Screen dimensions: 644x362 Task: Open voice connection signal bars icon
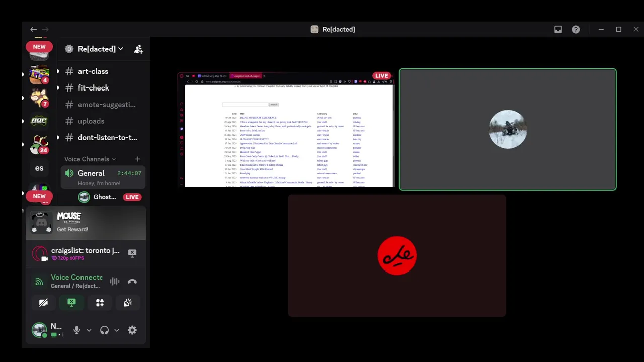click(39, 282)
